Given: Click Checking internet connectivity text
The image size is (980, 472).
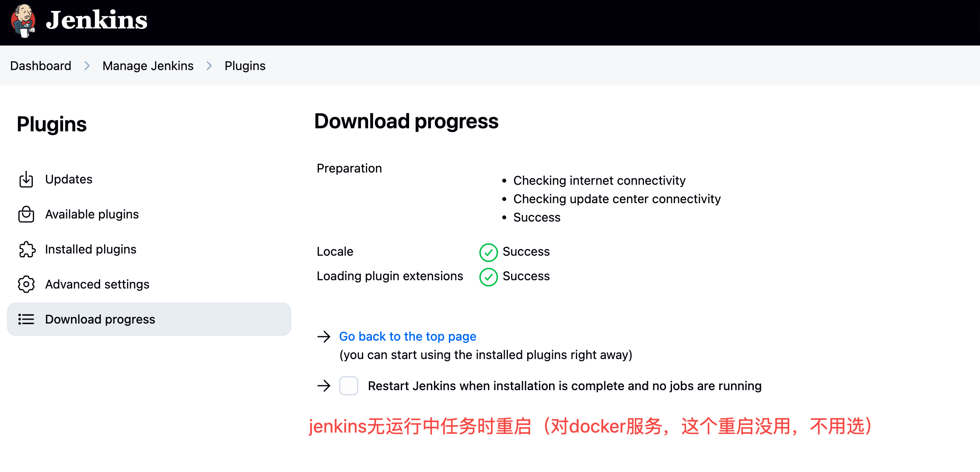Looking at the screenshot, I should point(599,180).
